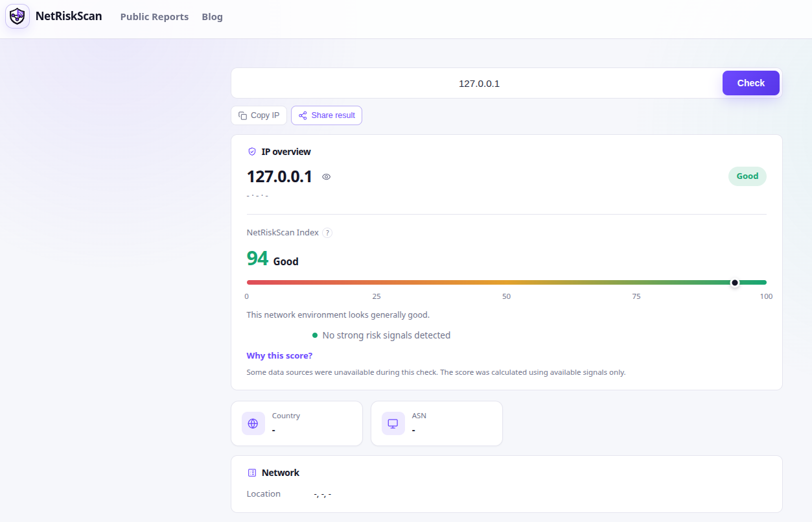The image size is (812, 522).
Task: Focus the IP address input containing 127.0.0.1
Action: coord(479,84)
